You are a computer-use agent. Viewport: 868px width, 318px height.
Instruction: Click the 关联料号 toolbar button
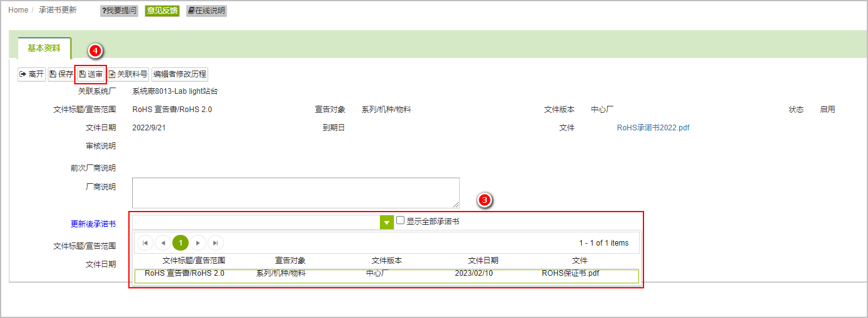click(x=128, y=74)
